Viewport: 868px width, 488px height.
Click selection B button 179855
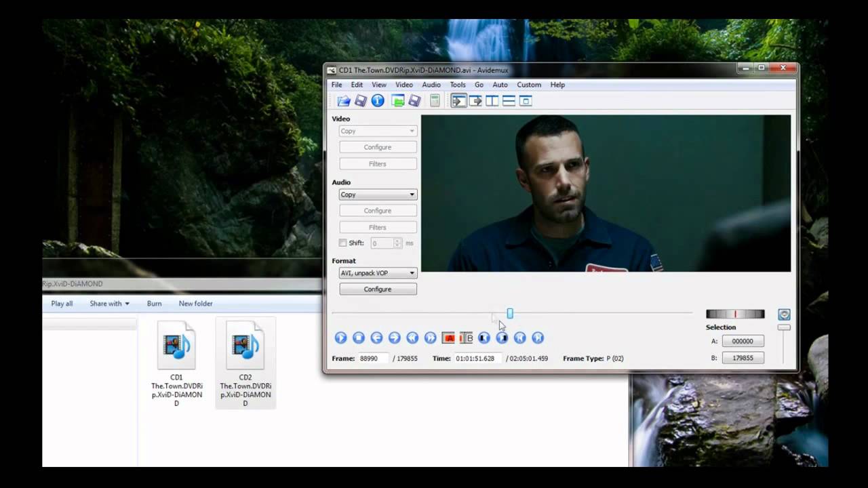click(743, 358)
